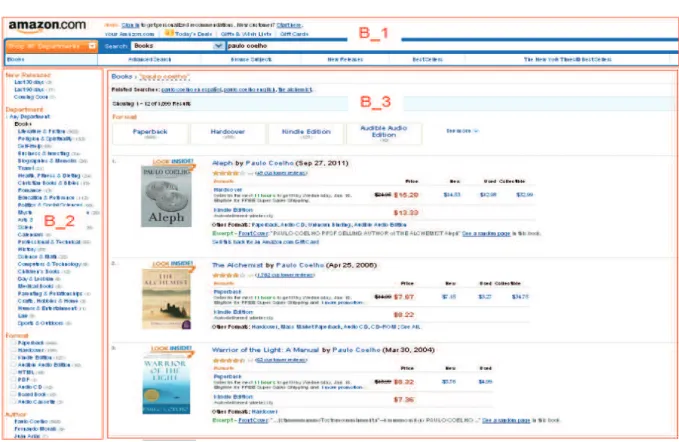Screen dimensions: 679x442
Task: Tick the Hardcover format checkbox in sidebar
Action: point(14,350)
